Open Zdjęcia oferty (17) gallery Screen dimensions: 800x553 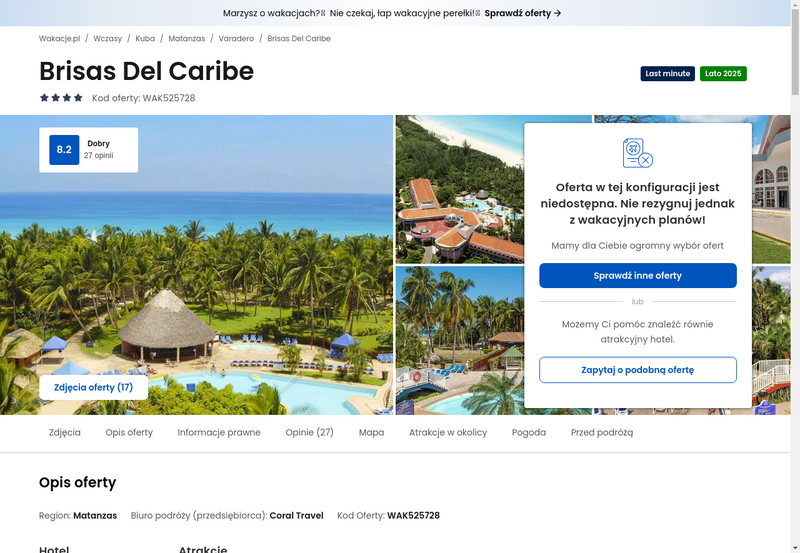pyautogui.click(x=93, y=387)
